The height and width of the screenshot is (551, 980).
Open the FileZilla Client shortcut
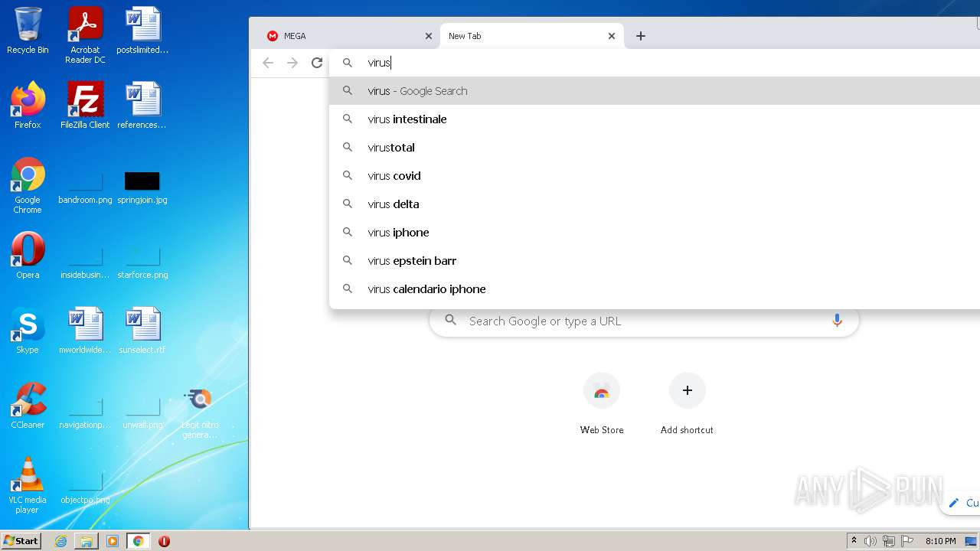pyautogui.click(x=85, y=106)
